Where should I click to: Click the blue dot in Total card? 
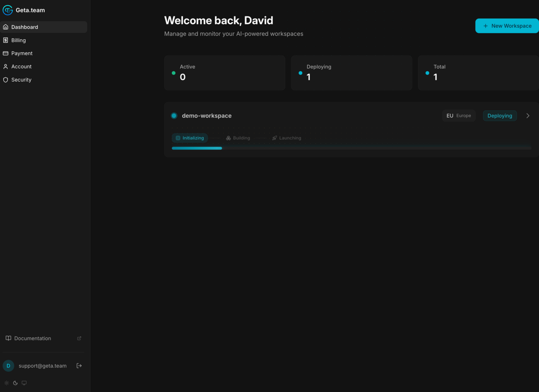coord(427,73)
